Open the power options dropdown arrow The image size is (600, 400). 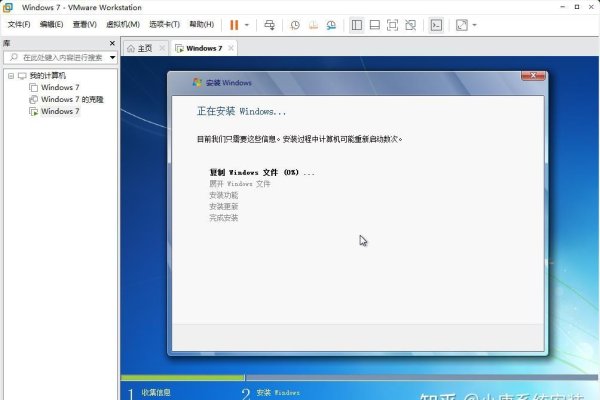[247, 24]
